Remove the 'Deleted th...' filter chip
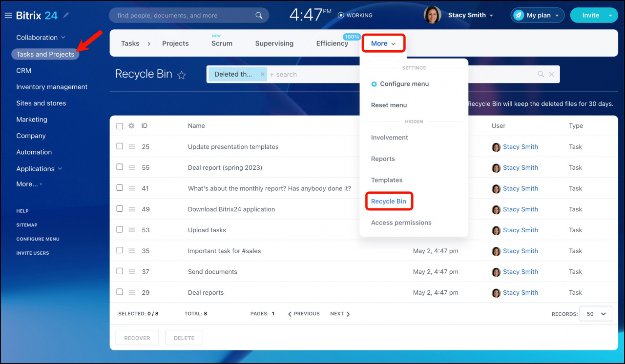This screenshot has height=364, width=625. click(262, 74)
